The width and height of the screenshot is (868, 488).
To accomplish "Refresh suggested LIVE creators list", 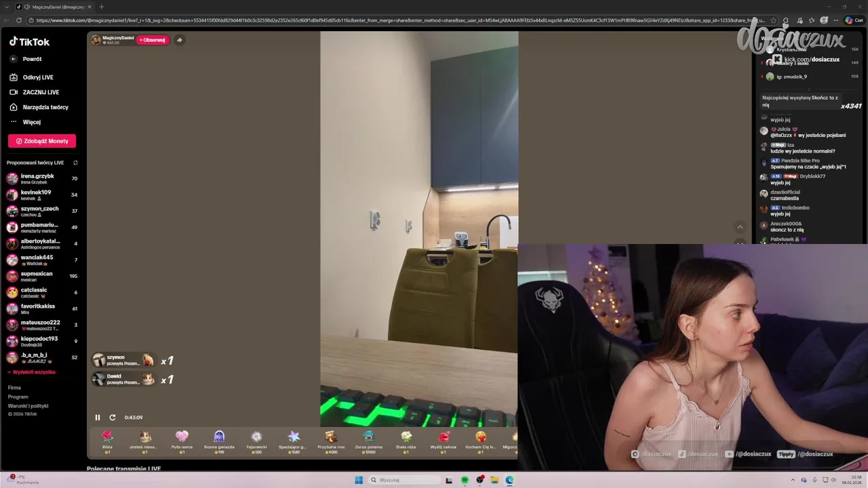I will tap(75, 163).
